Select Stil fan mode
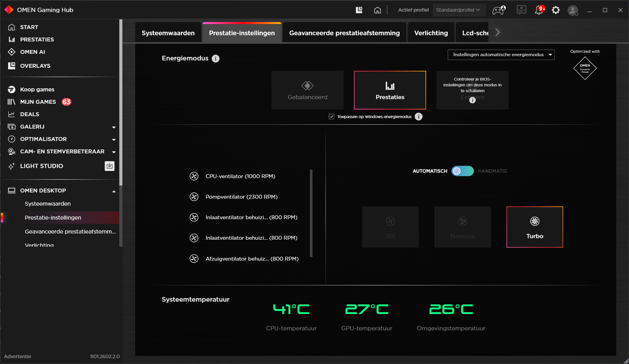The width and height of the screenshot is (629, 364). click(390, 227)
